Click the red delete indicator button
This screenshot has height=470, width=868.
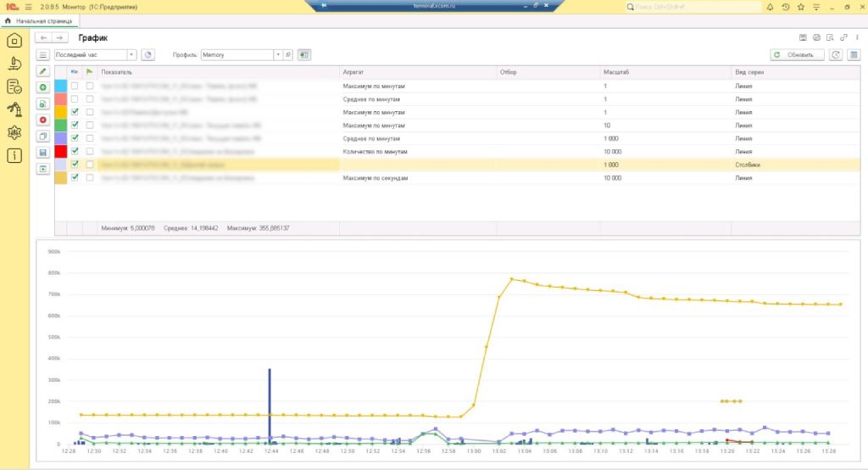[x=43, y=120]
